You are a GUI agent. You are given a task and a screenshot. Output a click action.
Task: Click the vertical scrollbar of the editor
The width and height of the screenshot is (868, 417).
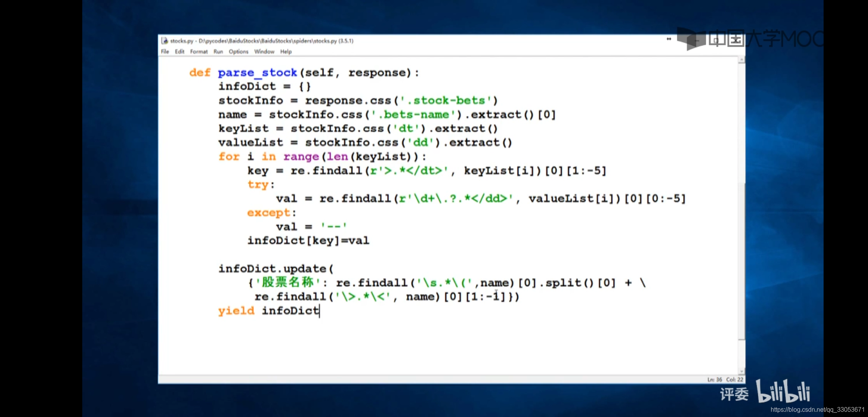[741, 216]
